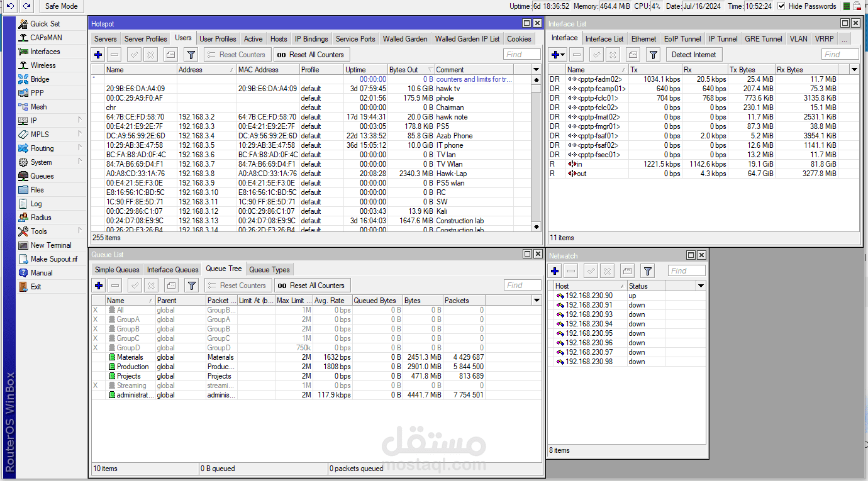Click Detect Internet button
This screenshot has height=483, width=868.
point(694,55)
